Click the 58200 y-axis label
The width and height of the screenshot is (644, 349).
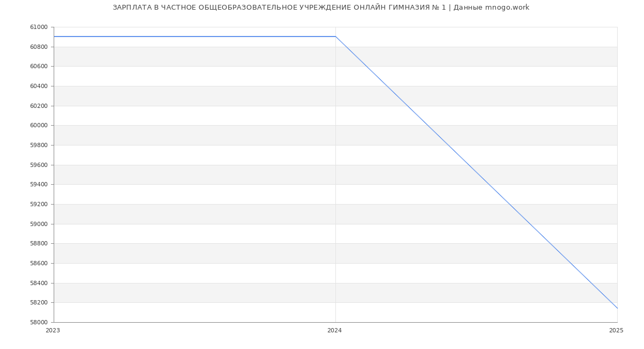39,303
